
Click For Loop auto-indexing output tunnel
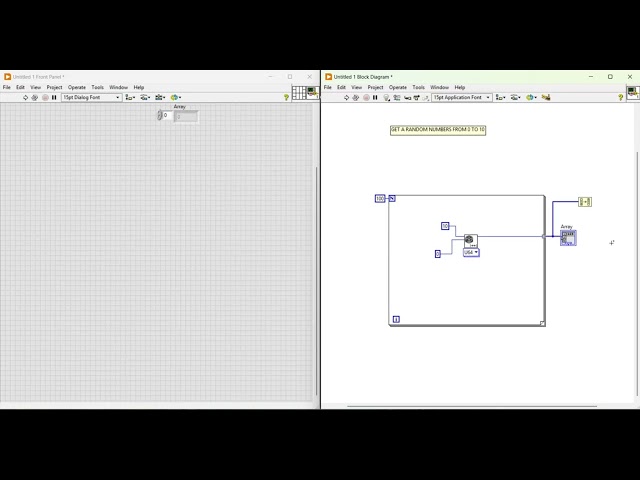(x=544, y=236)
